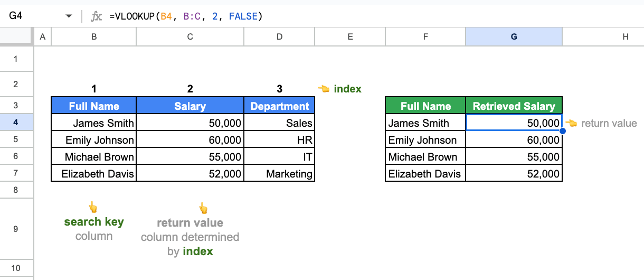
Task: Select the 52,000 cell in column C
Action: click(190, 173)
